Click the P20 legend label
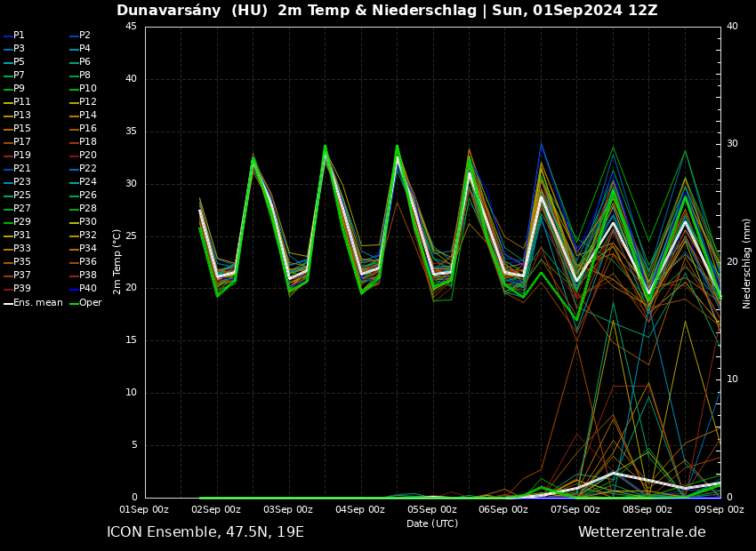Screen dimensions: 756x551 click(87, 156)
